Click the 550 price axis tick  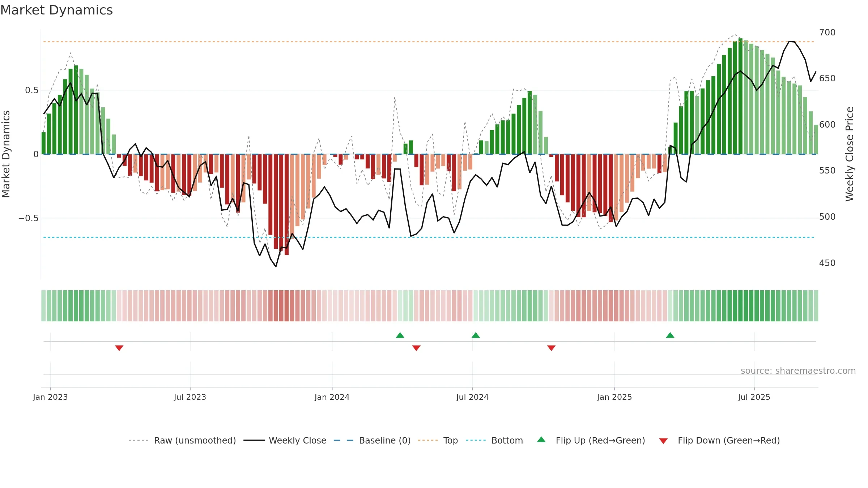pyautogui.click(x=827, y=171)
